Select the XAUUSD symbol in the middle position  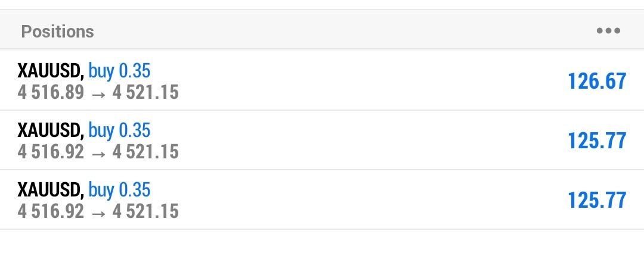point(50,130)
